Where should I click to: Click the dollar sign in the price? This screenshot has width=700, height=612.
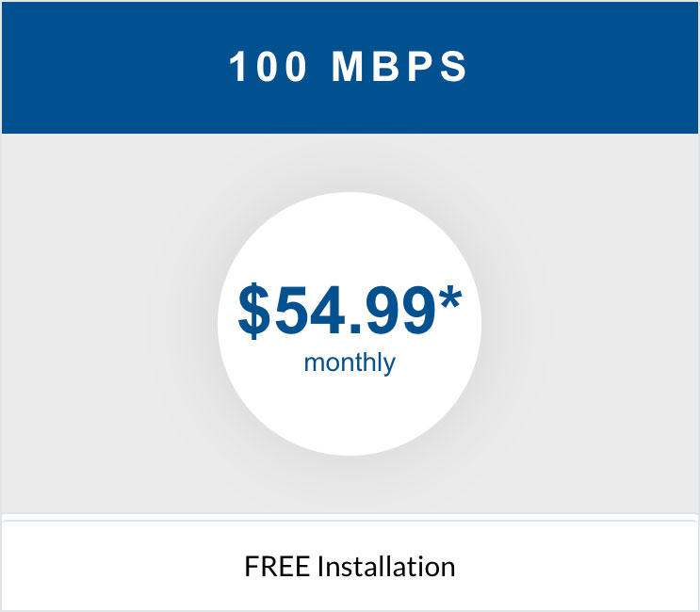click(x=254, y=311)
